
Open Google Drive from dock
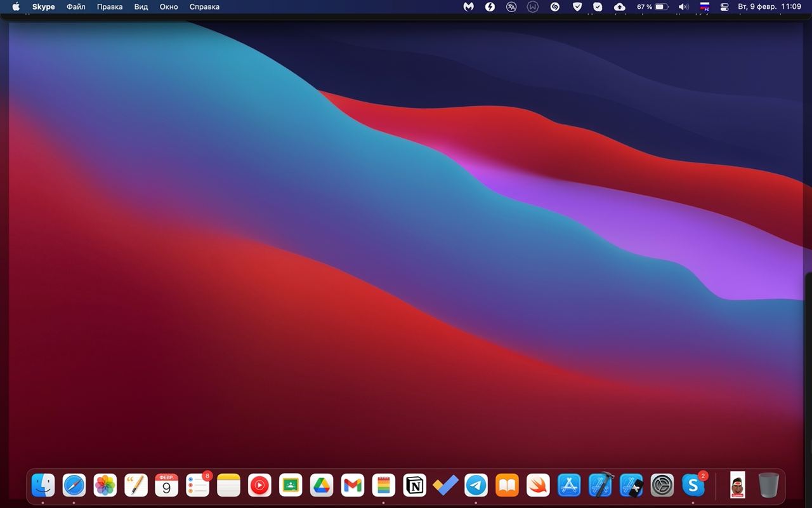tap(322, 486)
